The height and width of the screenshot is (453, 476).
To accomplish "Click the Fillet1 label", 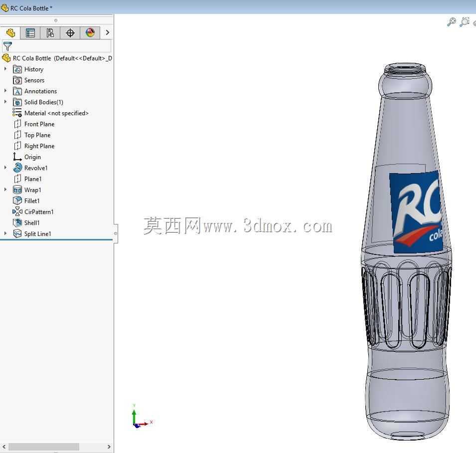I will (x=32, y=201).
